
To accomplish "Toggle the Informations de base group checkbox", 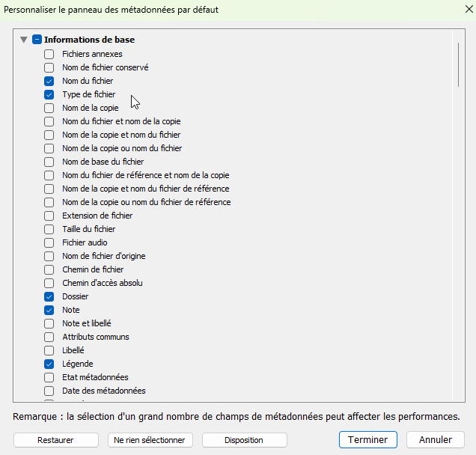I will point(37,40).
